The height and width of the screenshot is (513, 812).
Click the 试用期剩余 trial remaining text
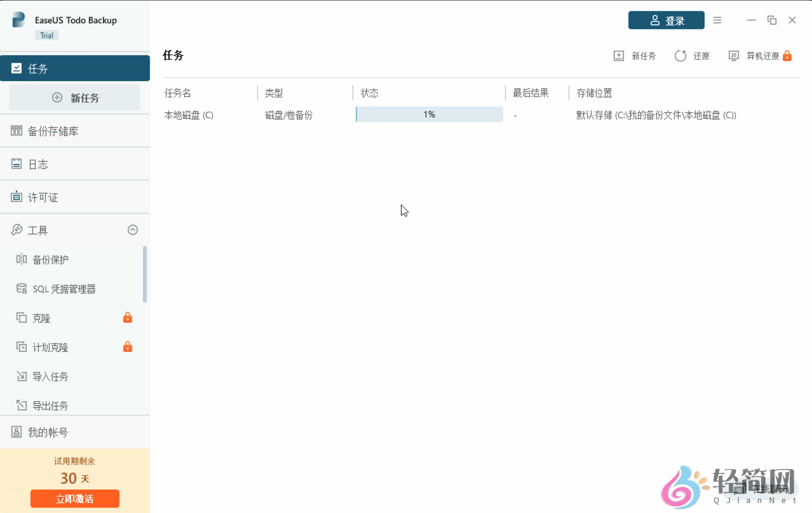point(74,461)
